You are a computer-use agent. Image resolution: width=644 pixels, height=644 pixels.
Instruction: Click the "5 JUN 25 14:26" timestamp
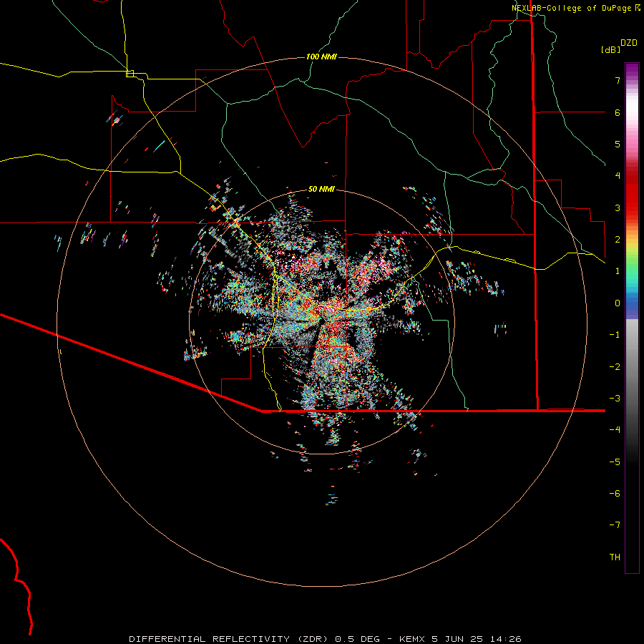click(477, 639)
